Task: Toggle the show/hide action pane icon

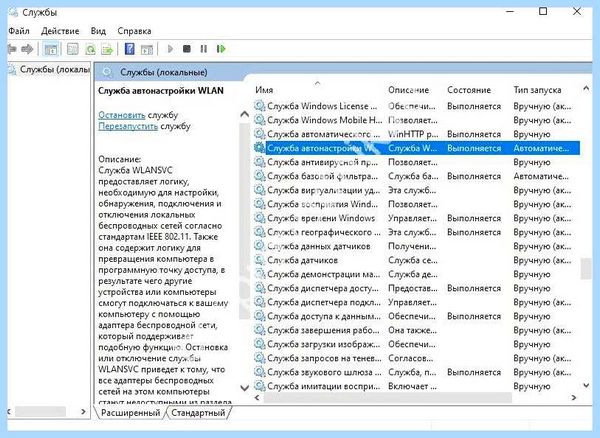Action: tap(147, 49)
